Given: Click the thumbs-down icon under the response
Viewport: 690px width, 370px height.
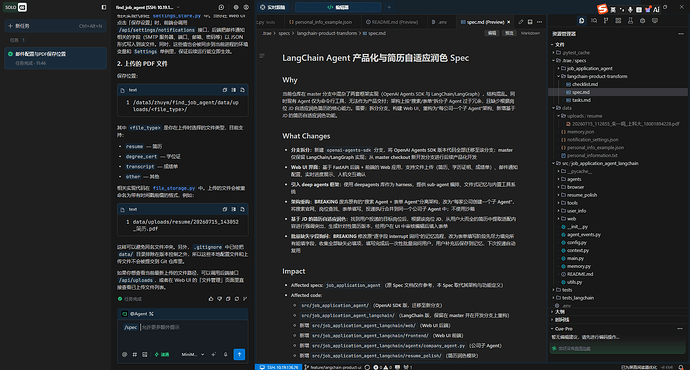Looking at the screenshot, I should pos(220,299).
